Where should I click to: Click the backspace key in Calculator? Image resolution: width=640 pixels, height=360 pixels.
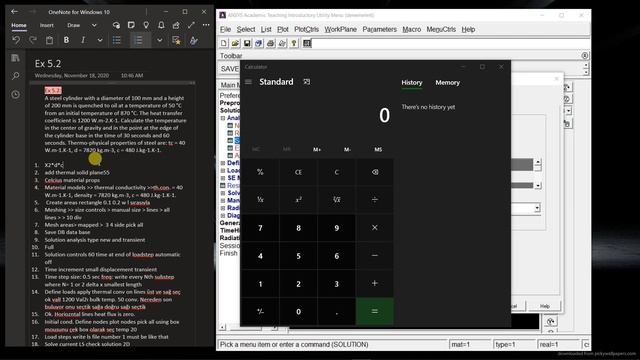375,172
